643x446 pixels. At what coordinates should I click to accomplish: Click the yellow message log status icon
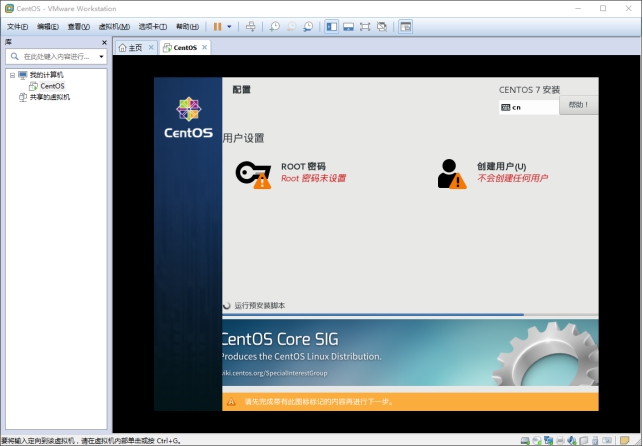click(624, 441)
